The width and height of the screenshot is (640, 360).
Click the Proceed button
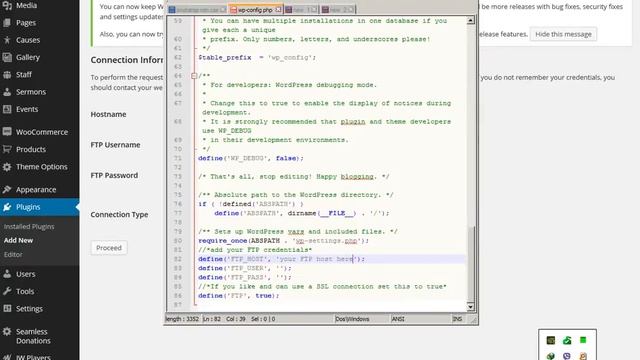[109, 248]
